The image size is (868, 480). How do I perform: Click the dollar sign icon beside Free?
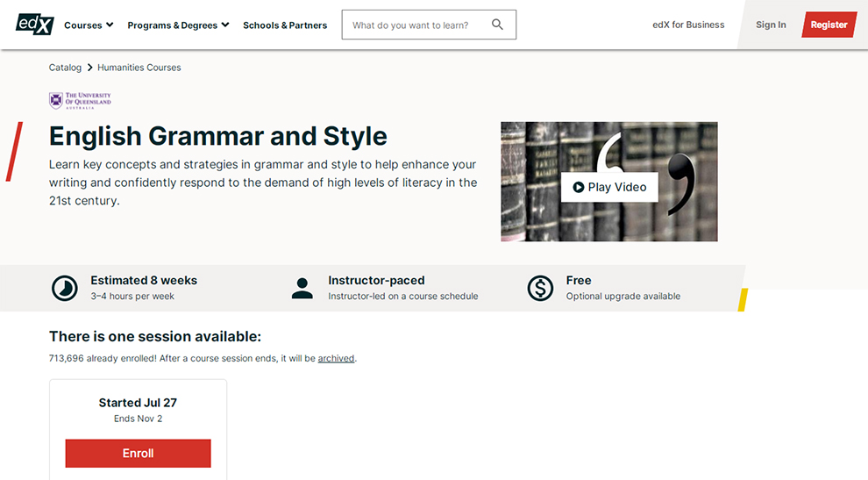point(540,288)
